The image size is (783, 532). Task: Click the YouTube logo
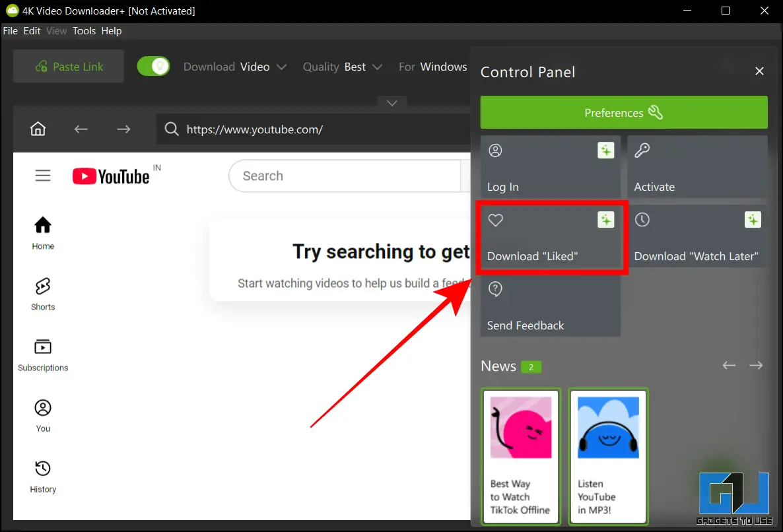[x=111, y=176]
